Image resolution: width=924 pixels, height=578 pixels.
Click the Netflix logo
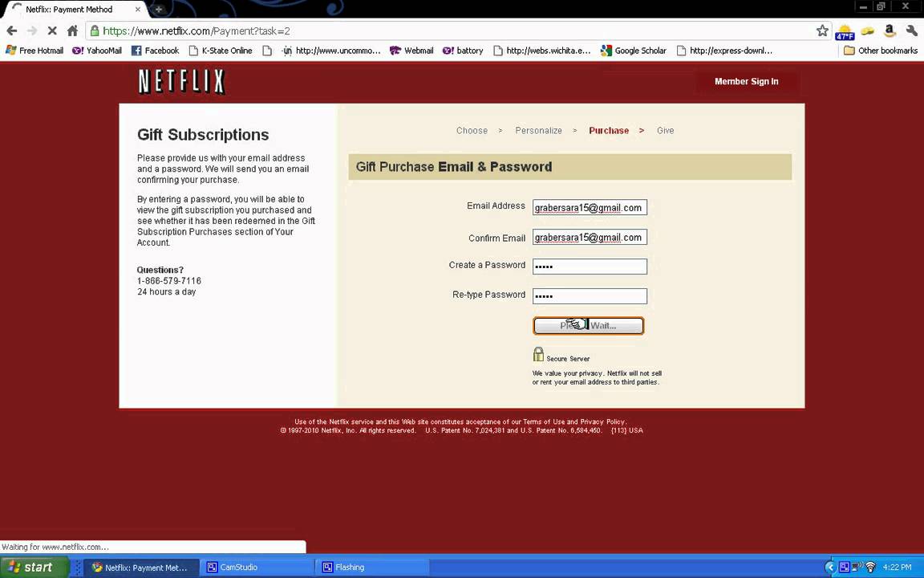(x=181, y=81)
